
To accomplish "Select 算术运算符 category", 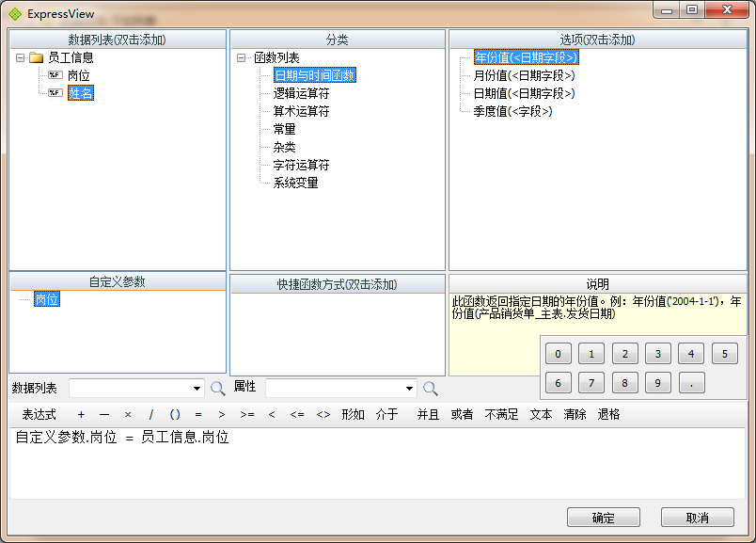I will point(301,111).
